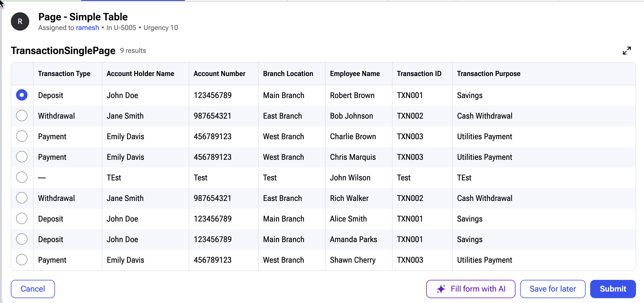
Task: Select the John Wilson Test row radio
Action: (22, 177)
